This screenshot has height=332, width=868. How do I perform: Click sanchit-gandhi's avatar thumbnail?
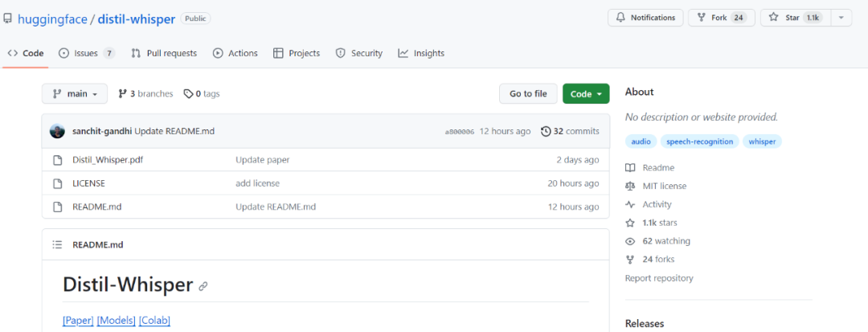(57, 131)
